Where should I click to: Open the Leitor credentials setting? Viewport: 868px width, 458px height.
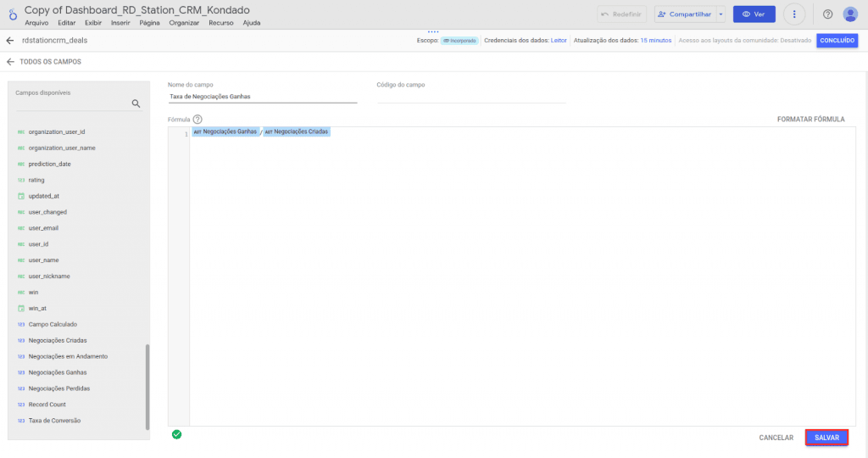tap(559, 40)
